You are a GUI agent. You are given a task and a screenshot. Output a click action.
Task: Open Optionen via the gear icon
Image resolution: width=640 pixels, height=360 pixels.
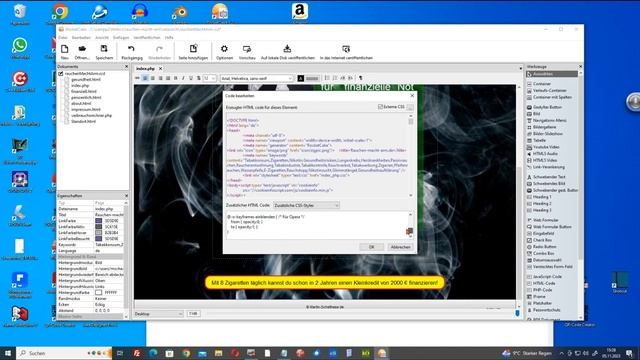pyautogui.click(x=224, y=49)
